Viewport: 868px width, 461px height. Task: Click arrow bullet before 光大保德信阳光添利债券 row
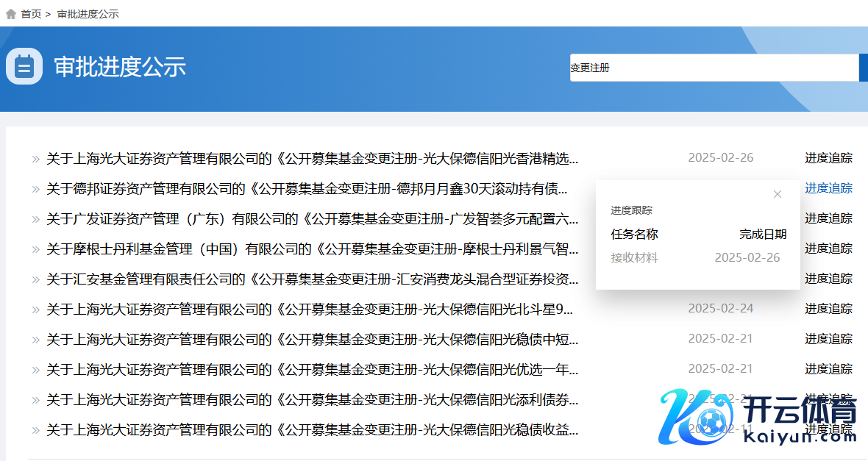tap(35, 401)
